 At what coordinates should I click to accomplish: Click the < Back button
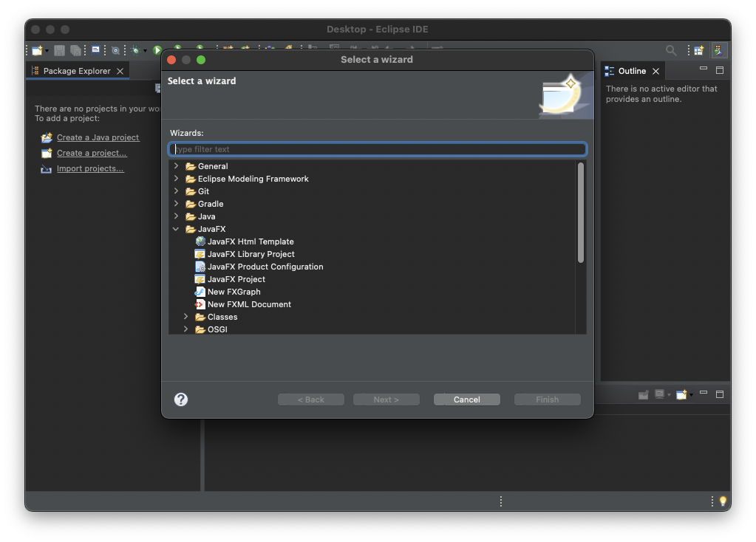pos(311,399)
